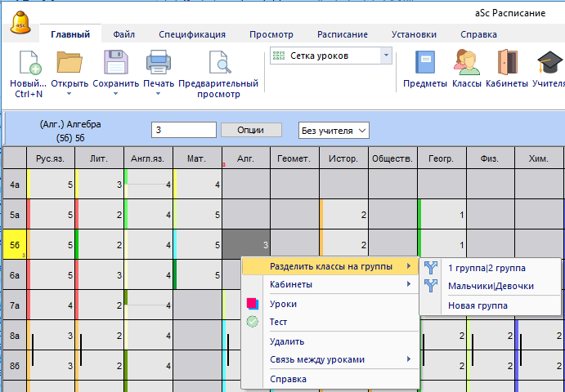This screenshot has height=392, width=565.
Task: Select the Уроки item with colored squares
Action: click(283, 304)
